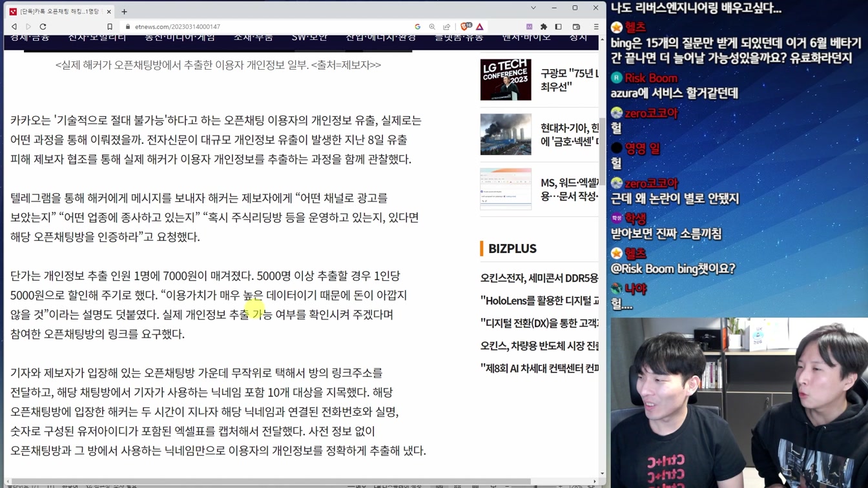Open the MS, 워드·엑셀 headline link
This screenshot has width=868, height=488.
pos(570,190)
